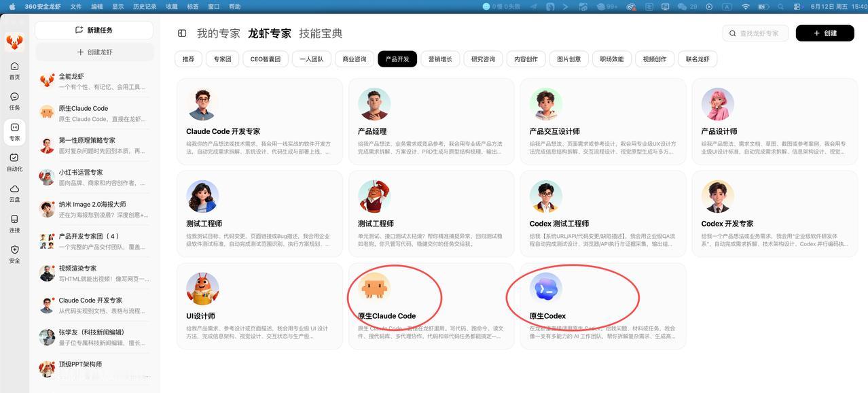The width and height of the screenshot is (868, 393).
Task: Open 纳米 Image 2.0海报大师 in sidebar
Action: (94, 209)
